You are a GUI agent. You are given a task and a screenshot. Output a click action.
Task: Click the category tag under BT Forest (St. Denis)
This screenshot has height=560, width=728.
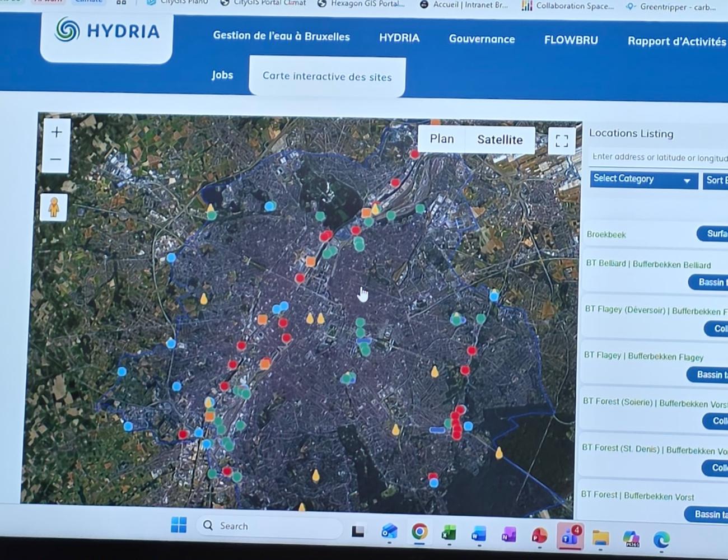[715, 468]
